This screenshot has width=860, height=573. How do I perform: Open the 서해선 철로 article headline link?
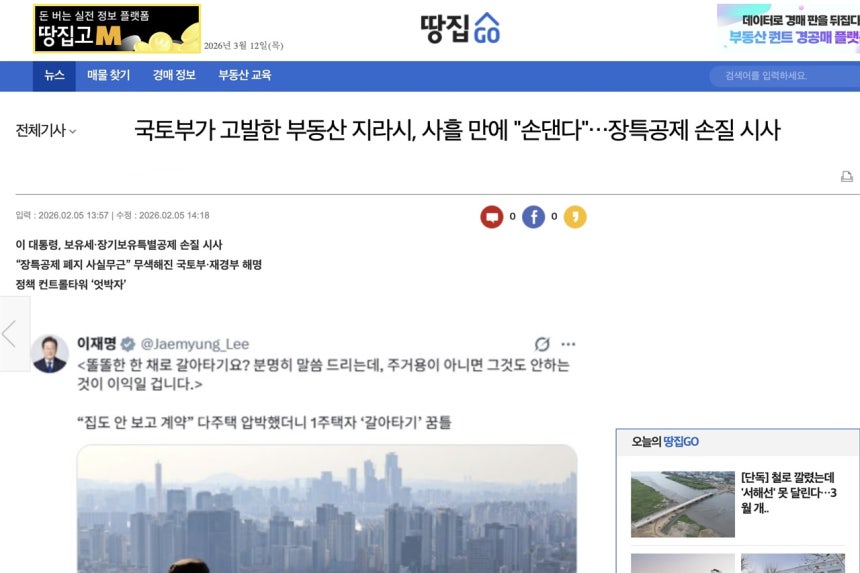(x=788, y=492)
